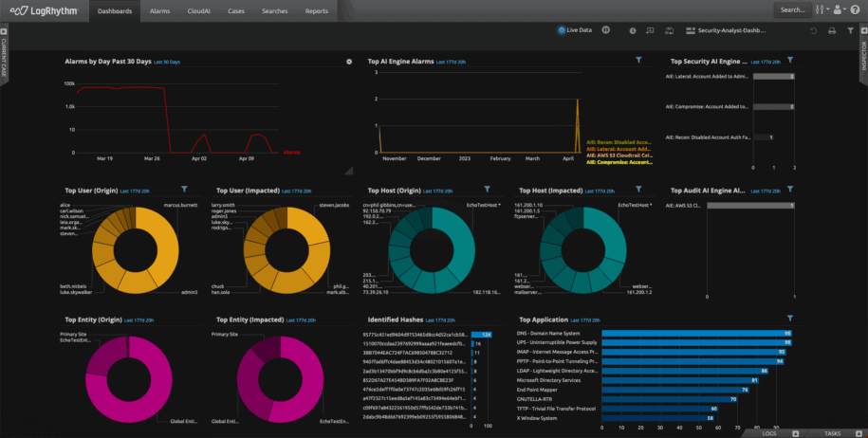The height and width of the screenshot is (438, 868).
Task: Pause the live data feed
Action: pos(605,30)
